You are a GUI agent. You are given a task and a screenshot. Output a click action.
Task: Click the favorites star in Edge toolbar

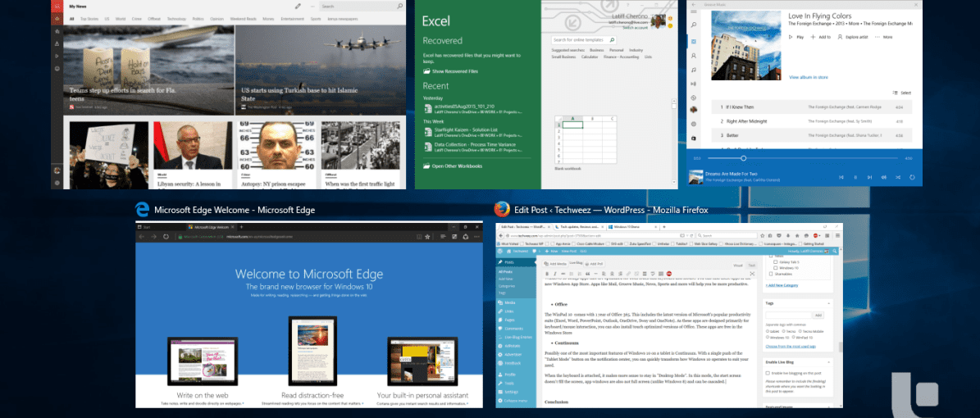427,237
